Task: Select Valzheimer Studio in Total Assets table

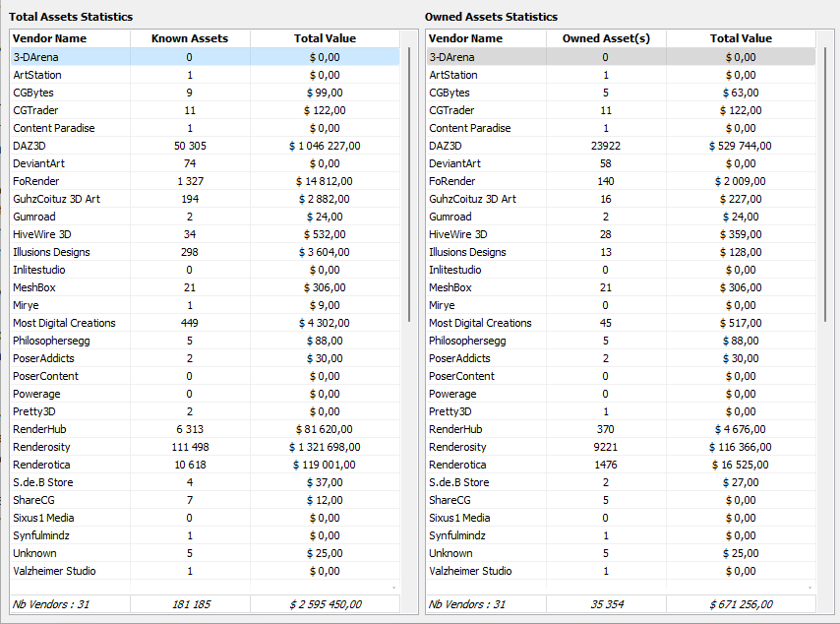Action: point(206,571)
